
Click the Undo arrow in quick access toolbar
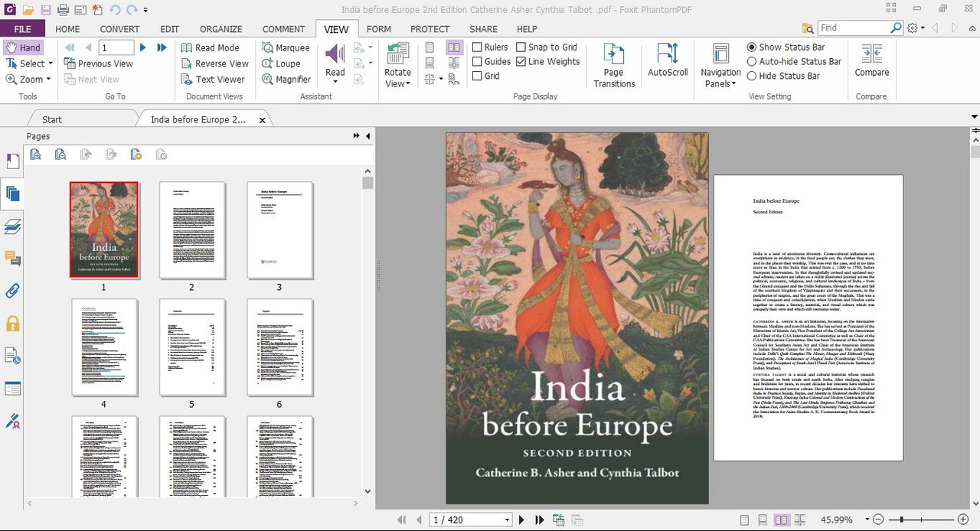115,10
